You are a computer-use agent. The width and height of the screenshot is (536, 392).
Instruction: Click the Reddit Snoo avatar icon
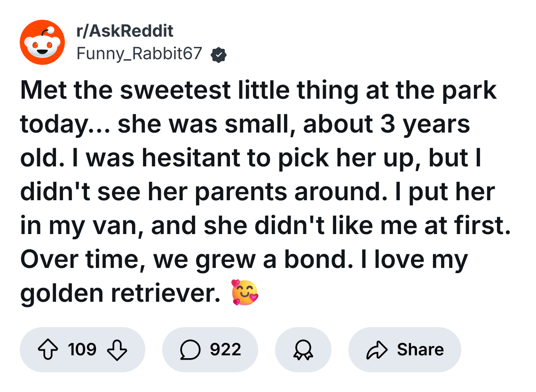click(x=42, y=42)
